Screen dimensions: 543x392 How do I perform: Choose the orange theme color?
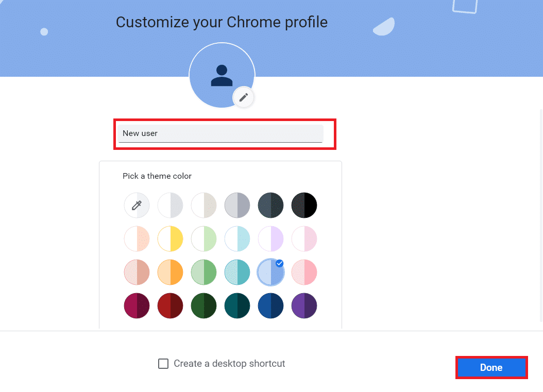pyautogui.click(x=170, y=272)
